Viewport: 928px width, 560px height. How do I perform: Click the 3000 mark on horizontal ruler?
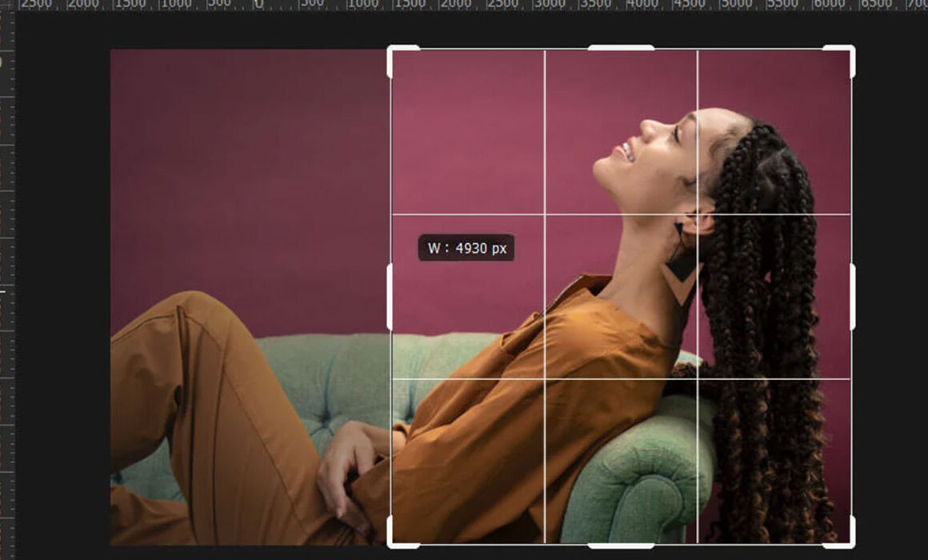click(x=549, y=5)
